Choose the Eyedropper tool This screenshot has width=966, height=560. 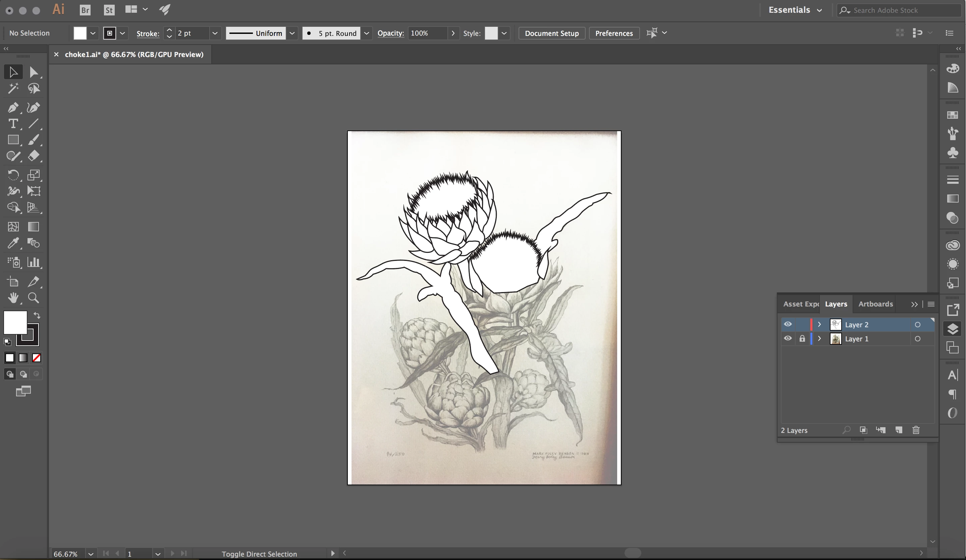[x=13, y=243]
